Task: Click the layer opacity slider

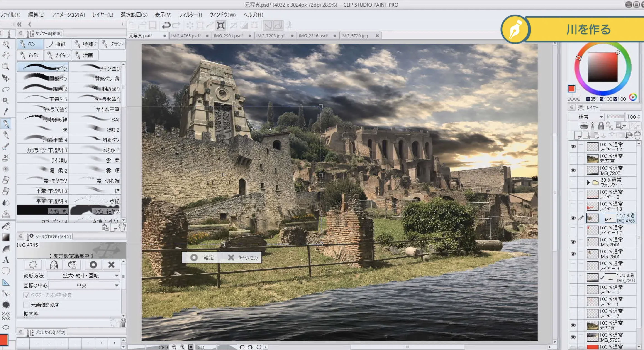Action: 616,117
